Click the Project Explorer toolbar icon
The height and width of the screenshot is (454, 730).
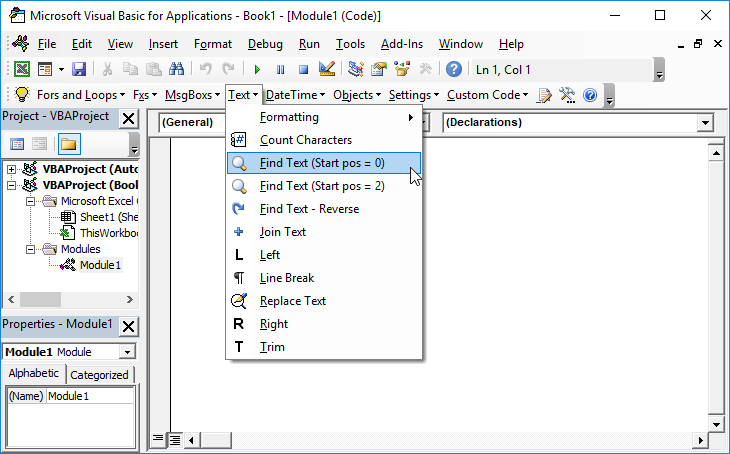(356, 69)
